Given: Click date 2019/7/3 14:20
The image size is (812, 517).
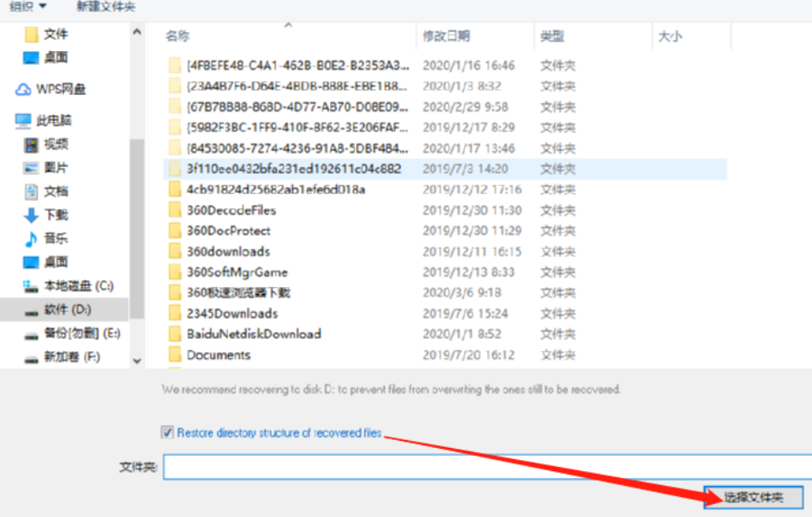Looking at the screenshot, I should pos(465,169).
